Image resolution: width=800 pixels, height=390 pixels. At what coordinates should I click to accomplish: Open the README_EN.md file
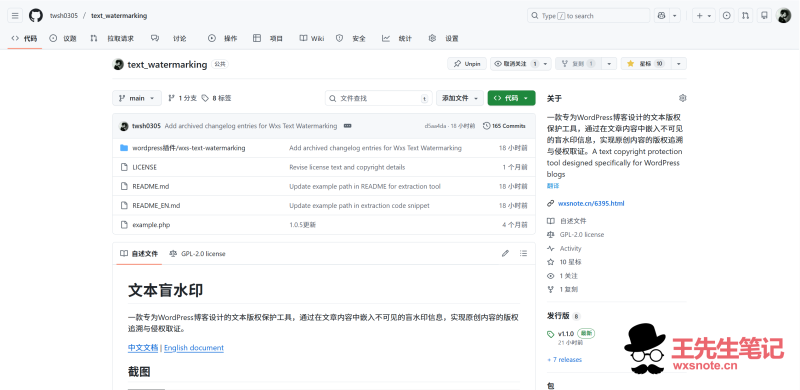(156, 206)
